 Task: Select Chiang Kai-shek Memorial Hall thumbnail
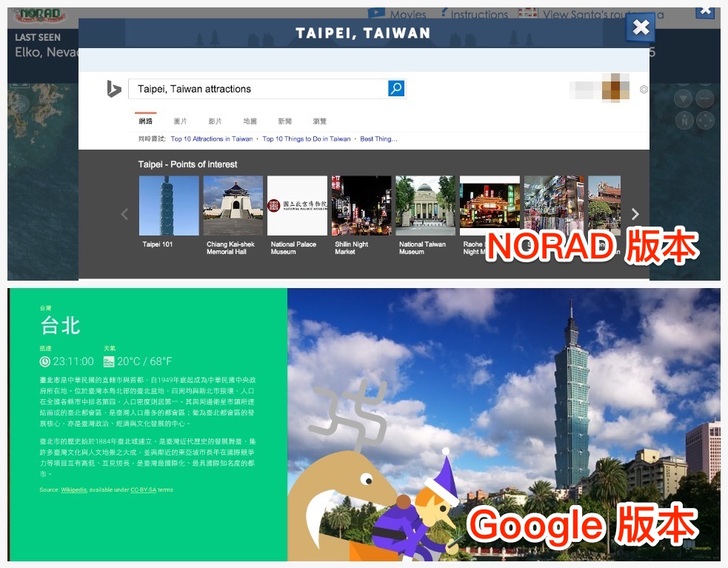(233, 206)
